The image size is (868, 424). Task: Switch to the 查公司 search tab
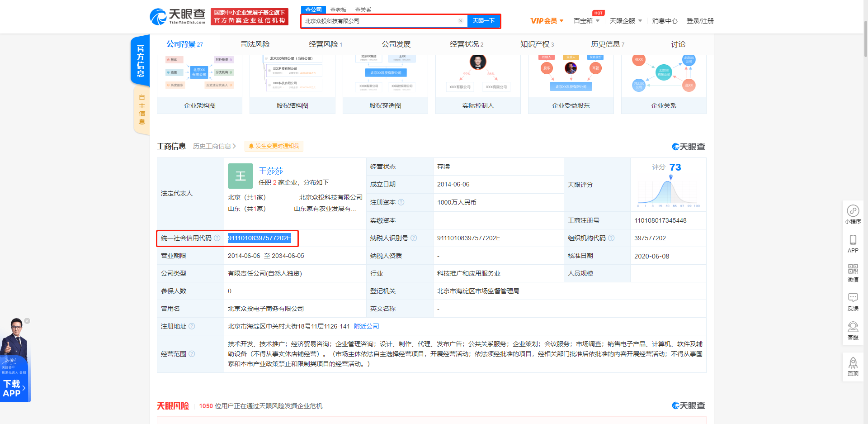pyautogui.click(x=313, y=10)
